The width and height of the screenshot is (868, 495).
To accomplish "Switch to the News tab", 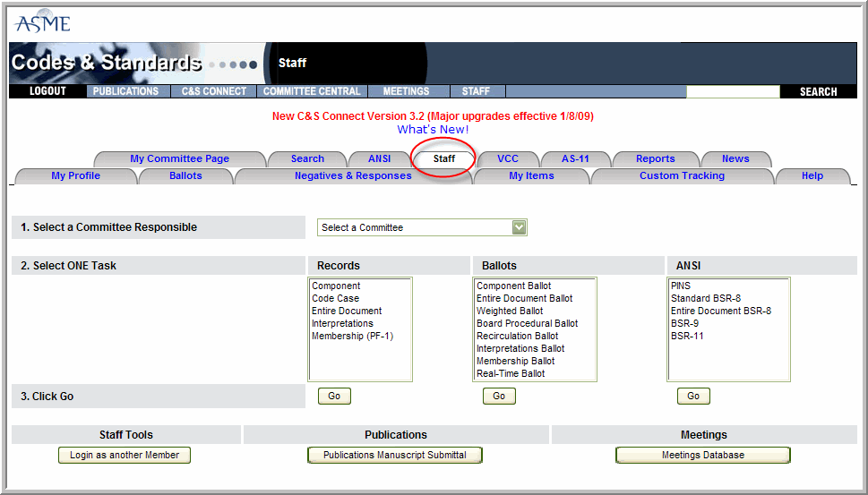I will click(x=735, y=158).
